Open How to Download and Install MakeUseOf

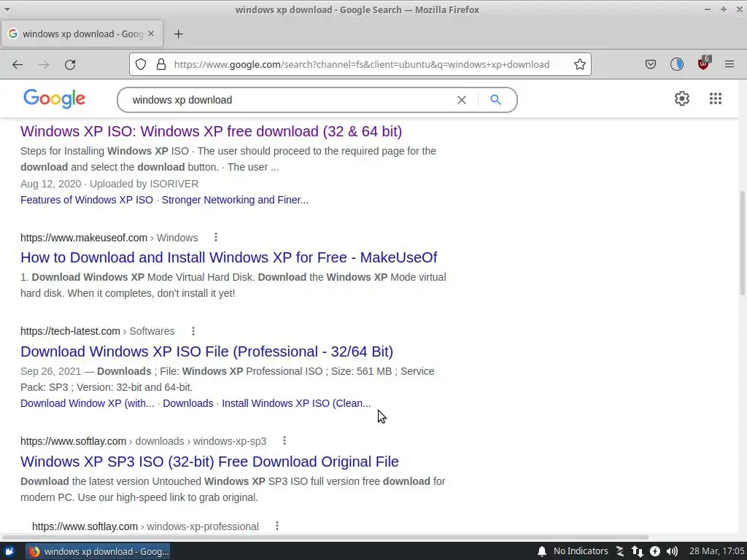click(x=228, y=257)
